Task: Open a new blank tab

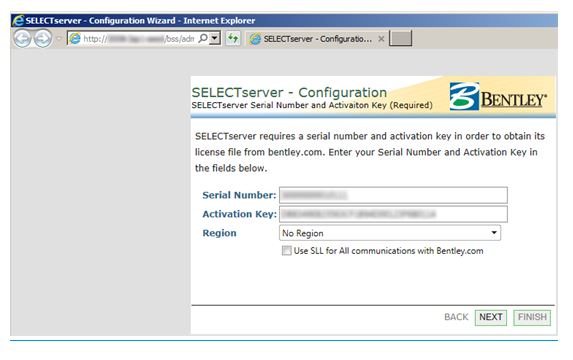Action: click(401, 38)
